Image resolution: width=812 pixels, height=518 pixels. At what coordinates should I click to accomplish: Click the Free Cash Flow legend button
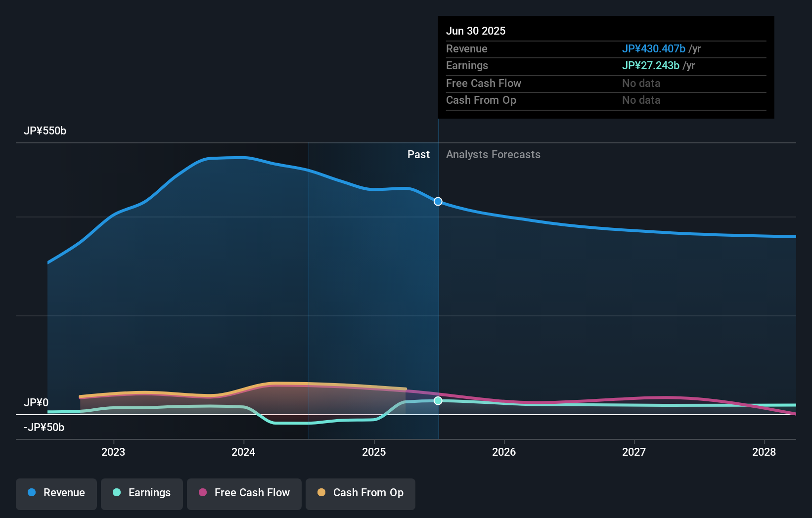(x=244, y=493)
